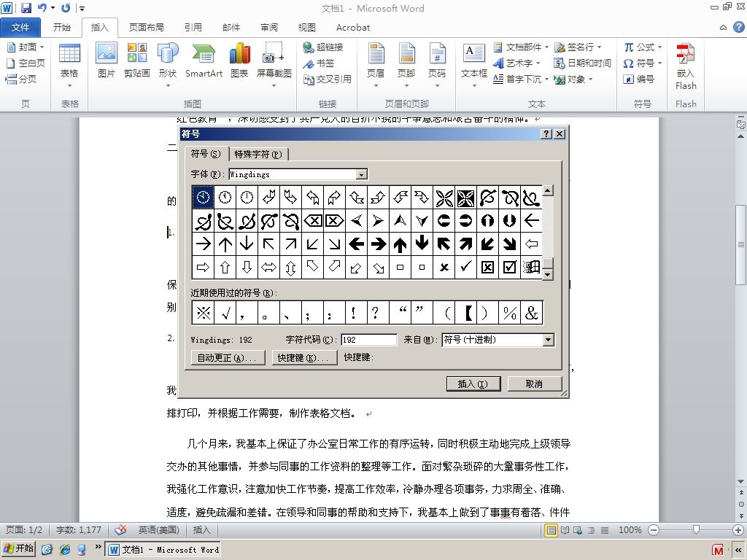Image resolution: width=747 pixels, height=560 pixels.
Task: Switch to the Page Layout (页面布局) tab
Action: [x=146, y=28]
